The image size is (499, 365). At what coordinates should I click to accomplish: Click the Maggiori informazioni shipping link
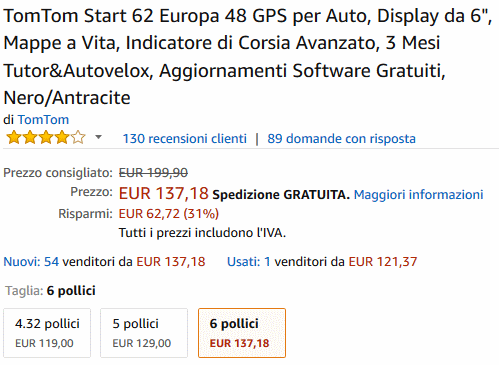418,194
